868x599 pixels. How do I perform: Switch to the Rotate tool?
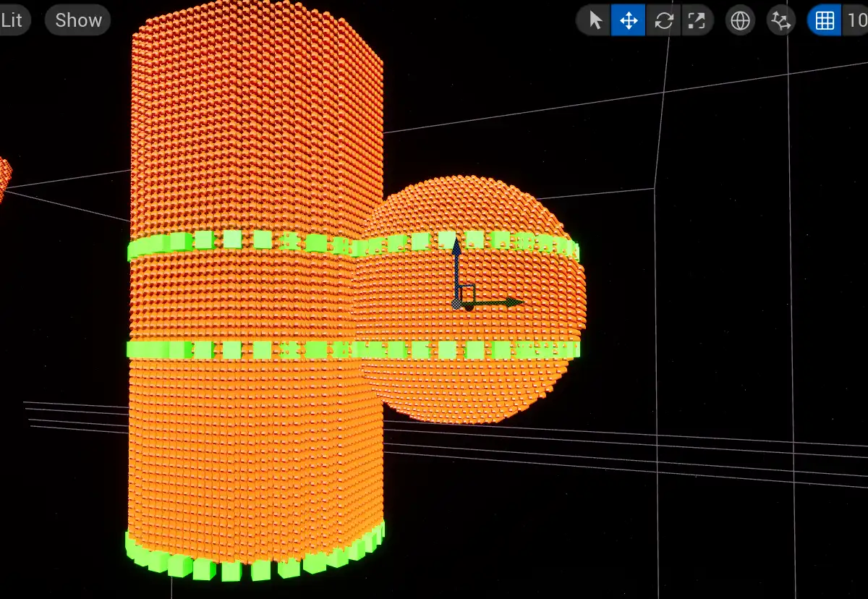(x=663, y=20)
